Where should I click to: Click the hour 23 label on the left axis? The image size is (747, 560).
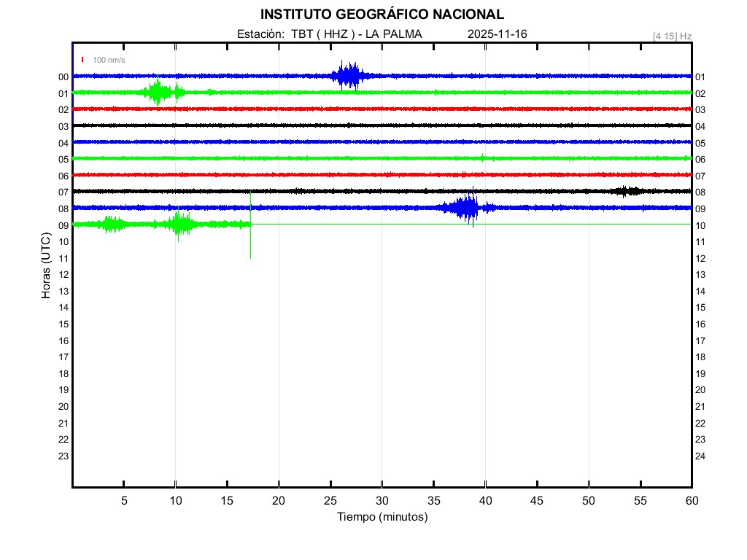[x=63, y=456]
